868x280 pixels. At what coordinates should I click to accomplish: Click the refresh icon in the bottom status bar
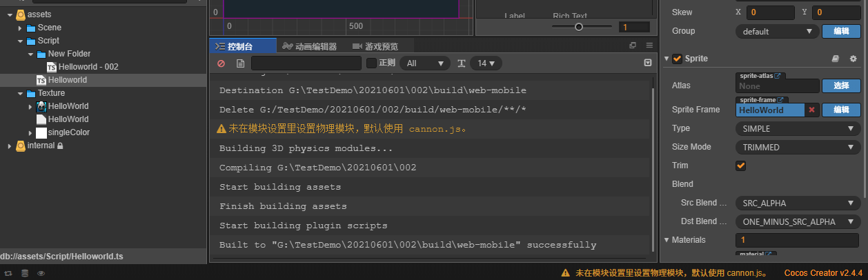tap(8, 273)
